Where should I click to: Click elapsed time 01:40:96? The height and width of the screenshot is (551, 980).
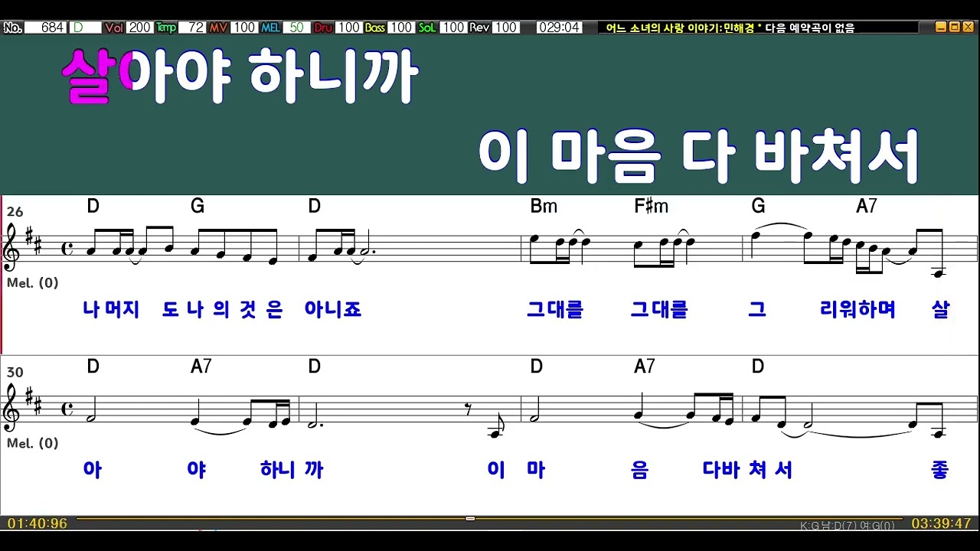[38, 524]
